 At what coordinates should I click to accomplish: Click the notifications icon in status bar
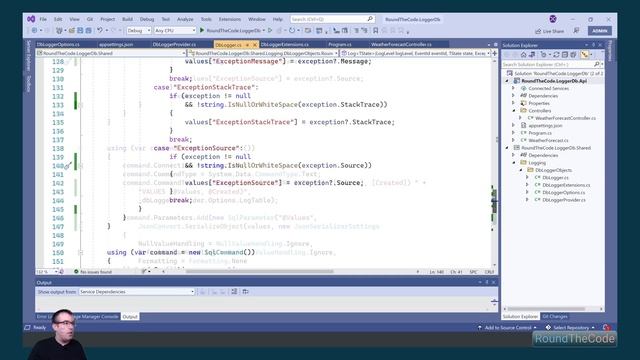(607, 327)
